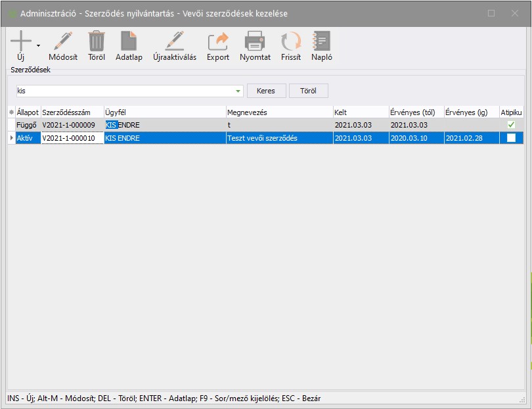Click the Módosít pencil icon
The width and height of the screenshot is (532, 409).
[63, 42]
